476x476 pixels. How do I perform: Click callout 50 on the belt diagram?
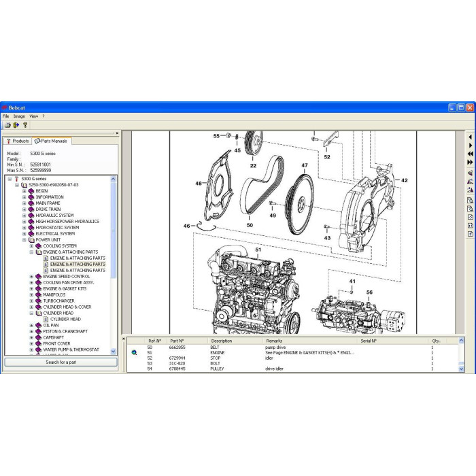pos(250,225)
